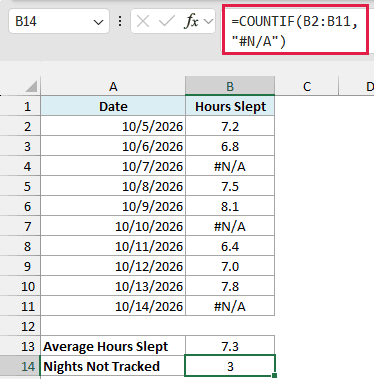Select cell with date 10/6/2026

coord(113,146)
